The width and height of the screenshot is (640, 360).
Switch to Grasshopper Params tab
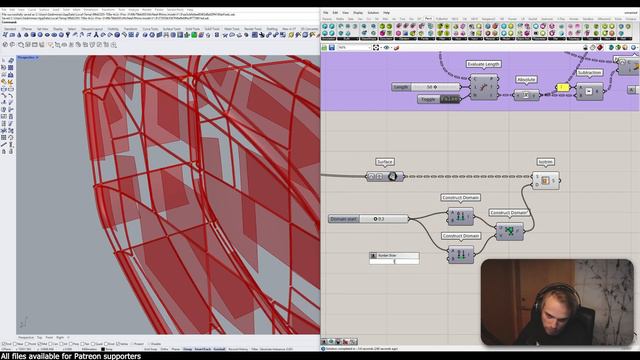click(x=327, y=19)
